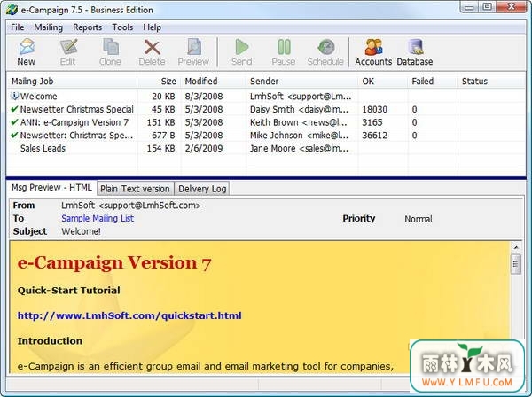
Task: Click checkmark icon of ANN: e-Campaign Version 7
Action: pos(14,122)
